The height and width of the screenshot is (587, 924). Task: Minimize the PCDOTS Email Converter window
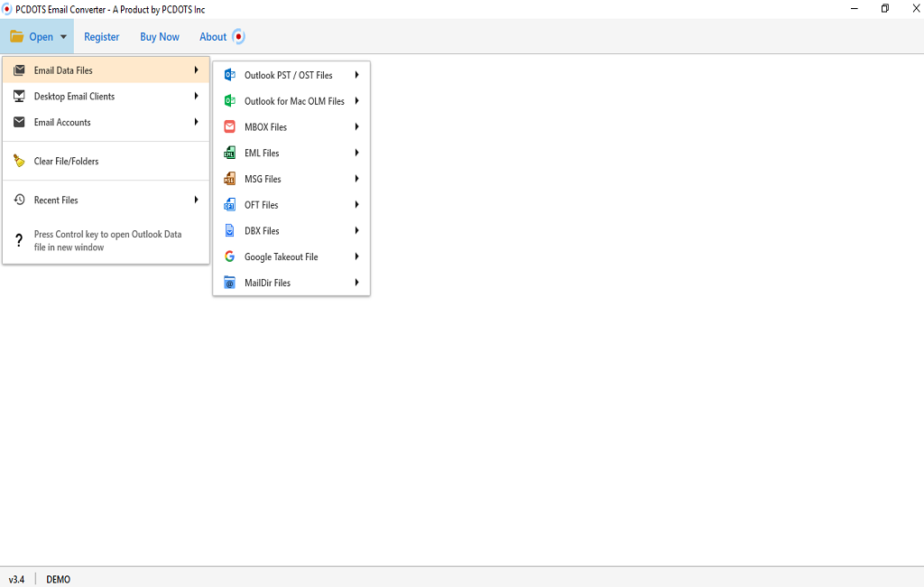click(x=855, y=8)
